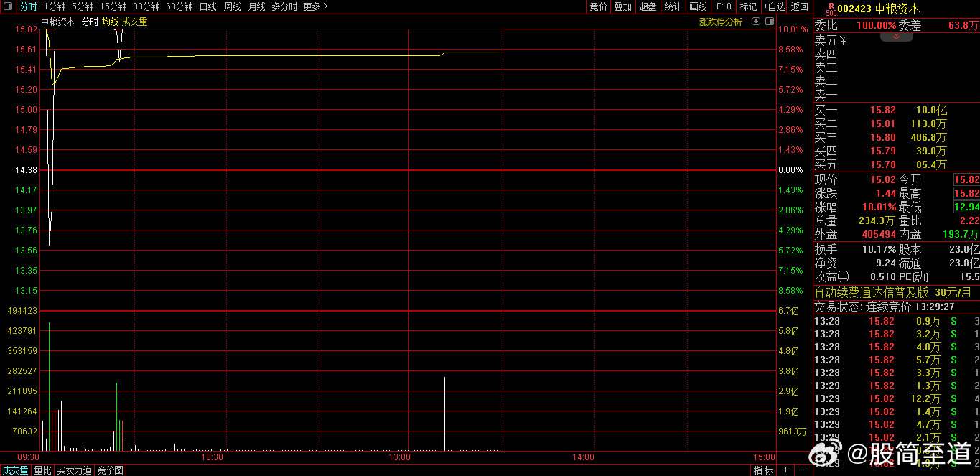Click the 画线 drawing tool button
Screen dimensions: 980x476
pos(698,6)
